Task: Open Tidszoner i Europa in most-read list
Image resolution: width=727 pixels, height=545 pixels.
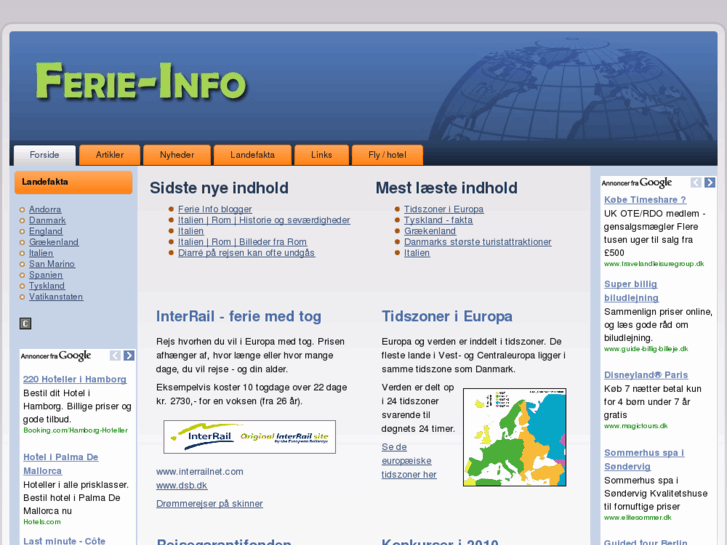Action: tap(444, 209)
